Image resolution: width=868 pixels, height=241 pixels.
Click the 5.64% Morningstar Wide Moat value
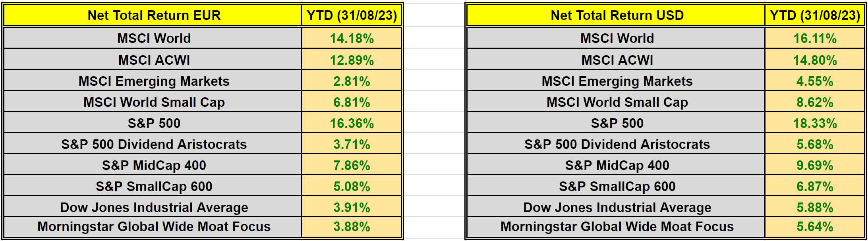(815, 227)
